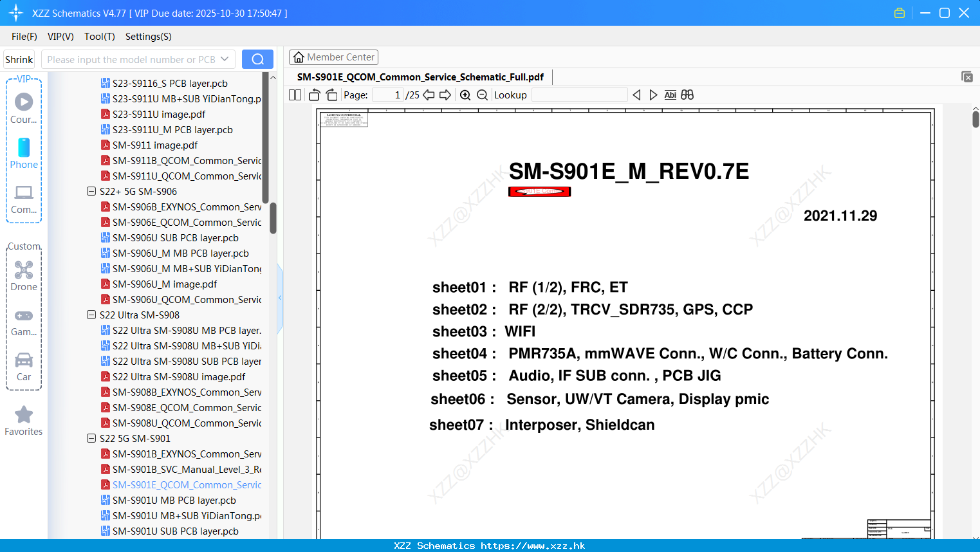The height and width of the screenshot is (552, 980).
Task: Click the page number field
Action: pos(387,95)
